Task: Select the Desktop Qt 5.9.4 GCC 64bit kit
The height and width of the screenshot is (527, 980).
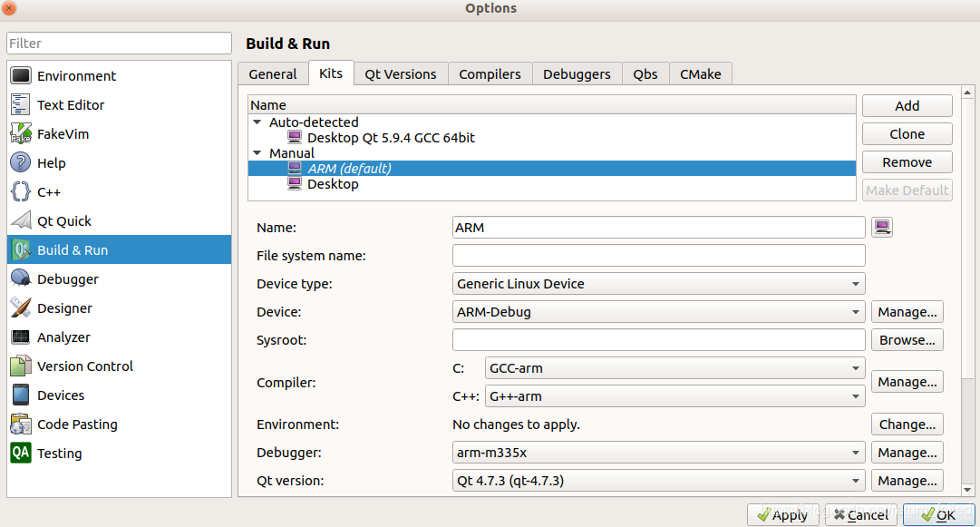Action: 552,138
